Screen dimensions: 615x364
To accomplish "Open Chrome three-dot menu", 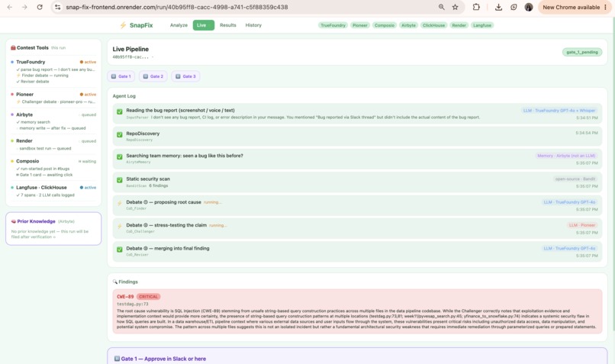I will coord(606,7).
